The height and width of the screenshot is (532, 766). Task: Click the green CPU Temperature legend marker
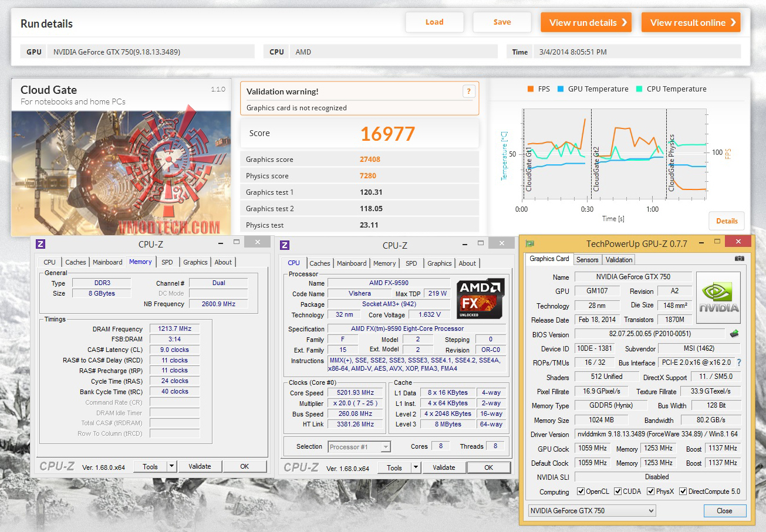click(x=639, y=89)
